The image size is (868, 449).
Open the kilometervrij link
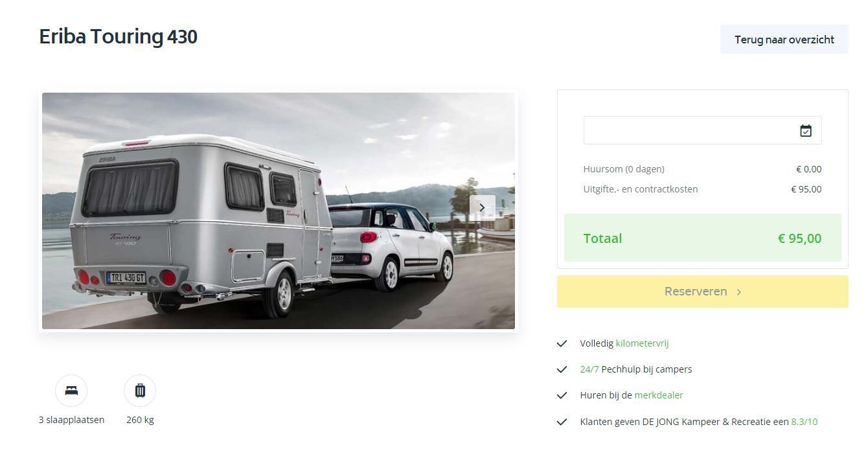(x=642, y=343)
